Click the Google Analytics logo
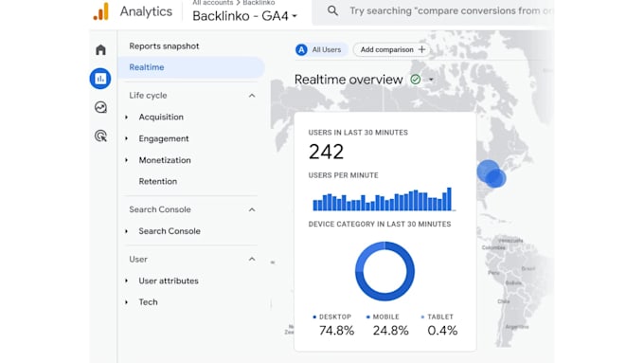644x363 pixels. (101, 11)
